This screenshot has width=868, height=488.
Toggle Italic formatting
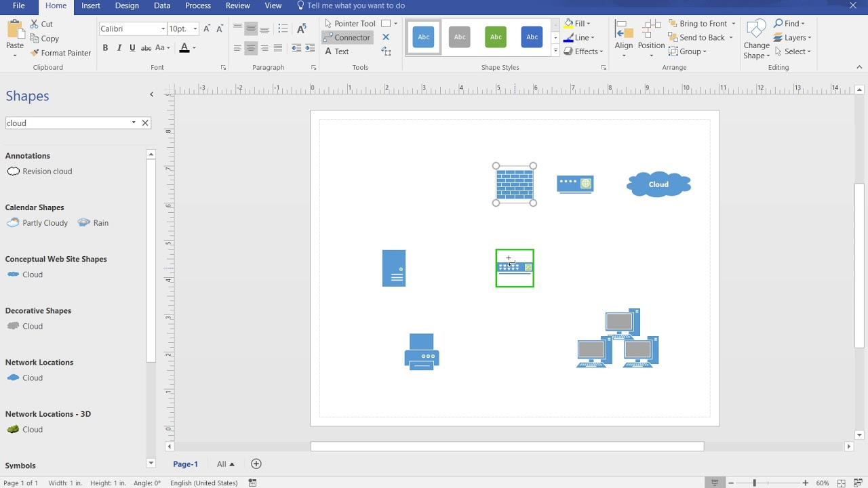coord(119,48)
